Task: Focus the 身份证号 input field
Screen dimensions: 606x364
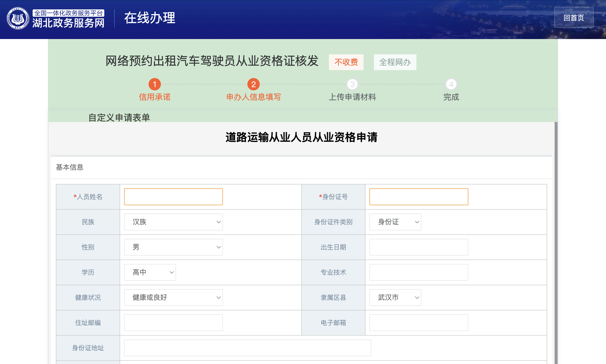Action: tap(419, 197)
